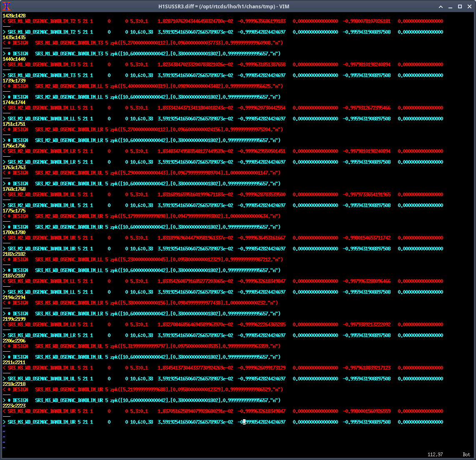Click the white text cursor block on last line
Screen dimensions: 476x460
[245, 422]
